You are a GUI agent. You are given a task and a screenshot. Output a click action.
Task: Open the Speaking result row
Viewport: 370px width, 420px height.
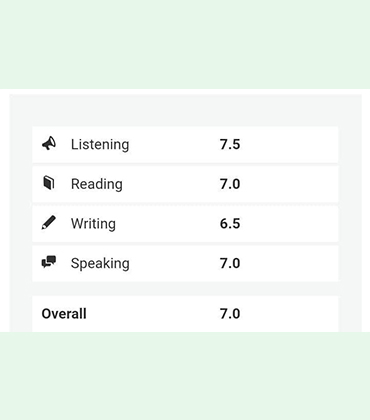point(185,264)
